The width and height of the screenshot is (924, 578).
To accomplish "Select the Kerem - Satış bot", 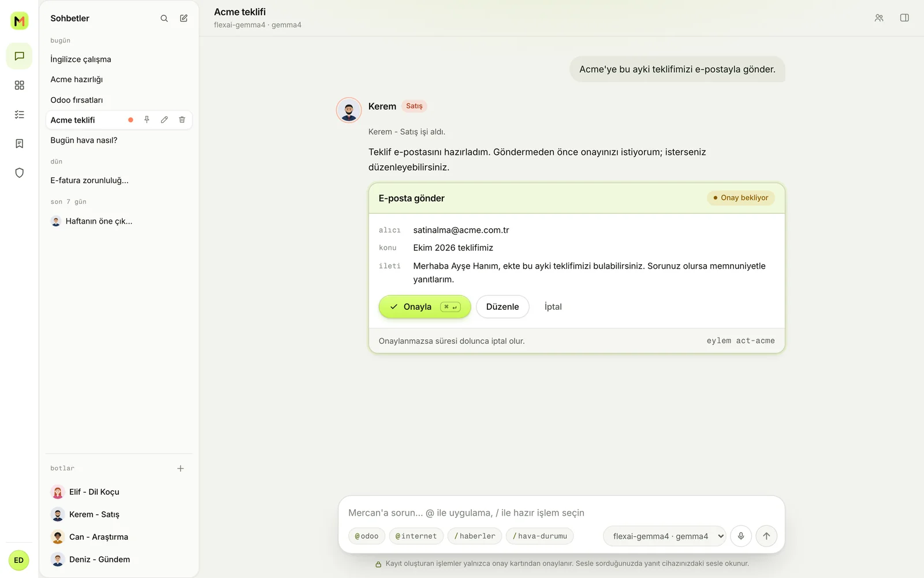I will 118,514.
